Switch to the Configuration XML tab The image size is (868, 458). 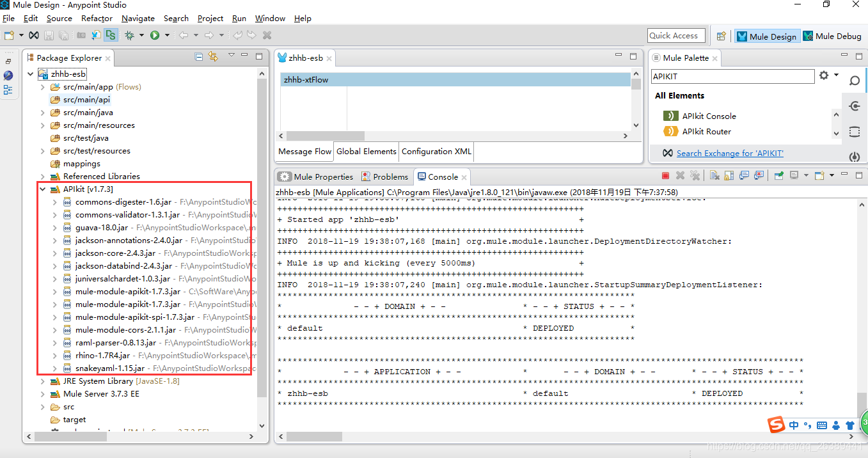pyautogui.click(x=436, y=151)
